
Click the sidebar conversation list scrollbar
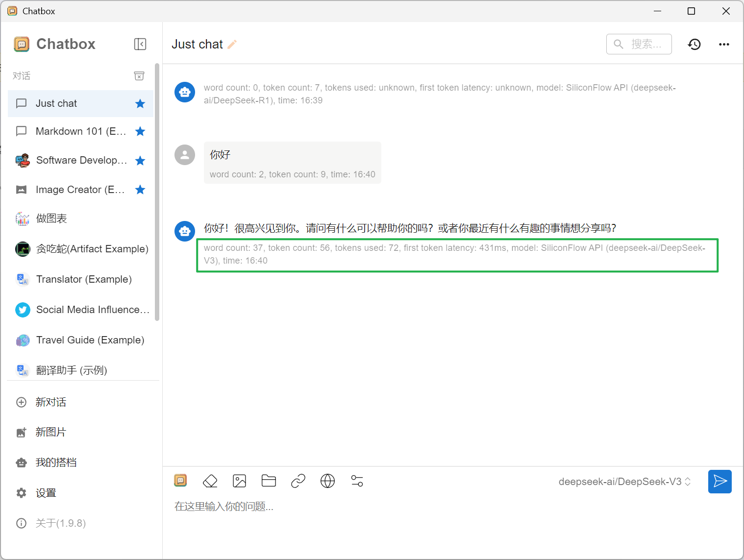pyautogui.click(x=157, y=192)
